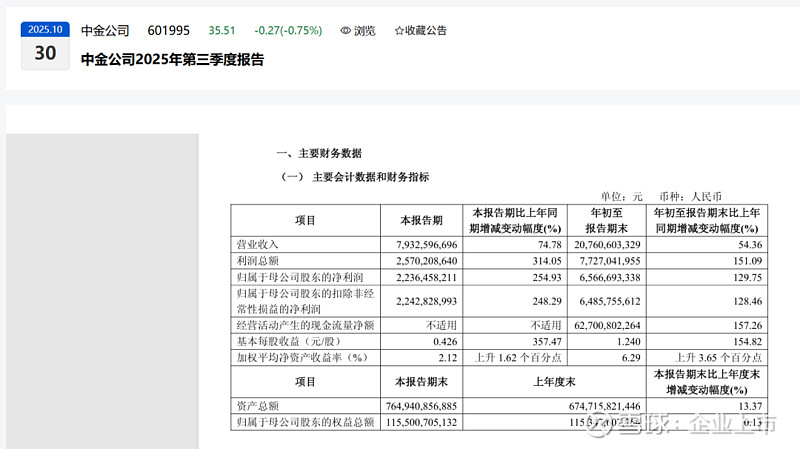Screen dimensions: 800x449
Task: Select the percentage 314.05
Action: coord(547,261)
